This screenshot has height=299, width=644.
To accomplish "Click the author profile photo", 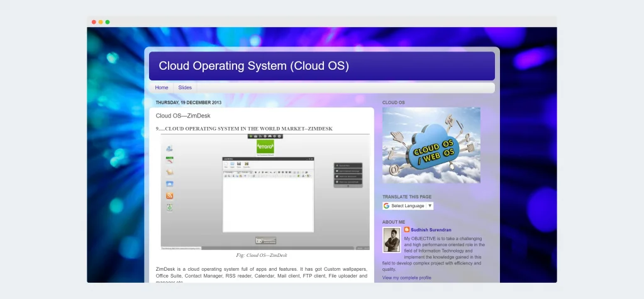I will tap(391, 239).
